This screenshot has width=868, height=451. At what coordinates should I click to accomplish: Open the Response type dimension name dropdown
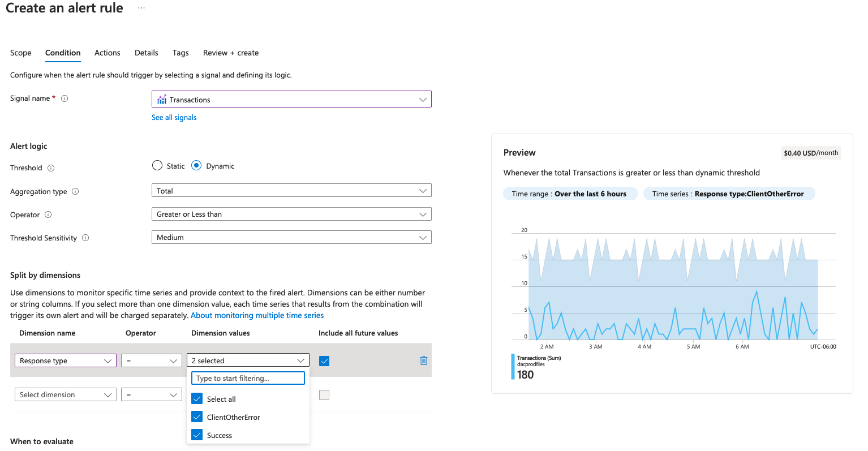[x=66, y=360]
